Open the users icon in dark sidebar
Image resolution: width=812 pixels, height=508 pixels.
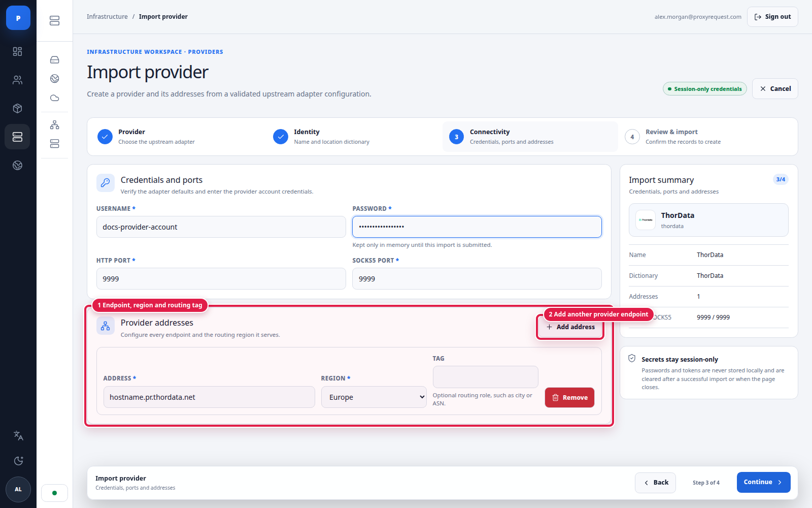[18, 80]
